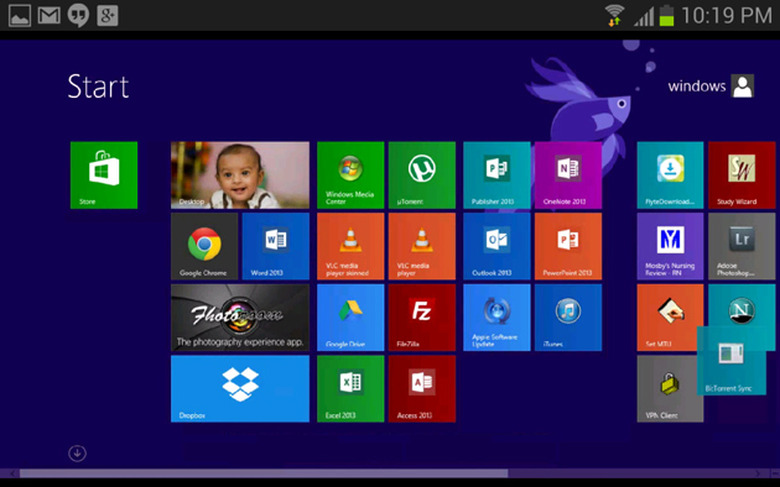
Task: Open Word 2013 tile
Action: click(276, 246)
